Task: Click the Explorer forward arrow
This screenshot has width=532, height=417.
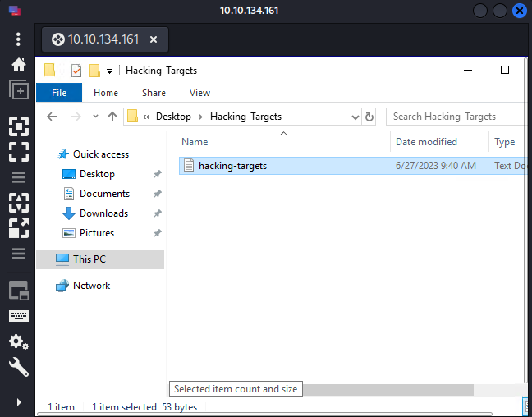Action: [x=76, y=117]
